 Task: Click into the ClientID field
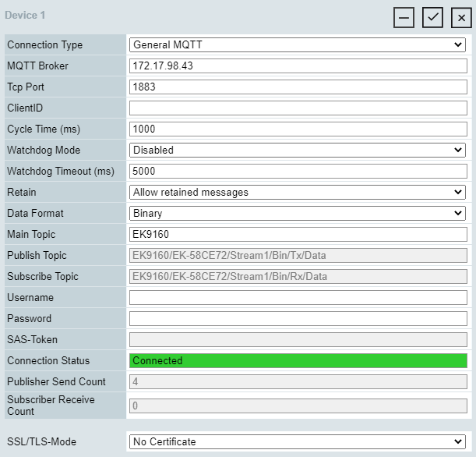(x=298, y=108)
